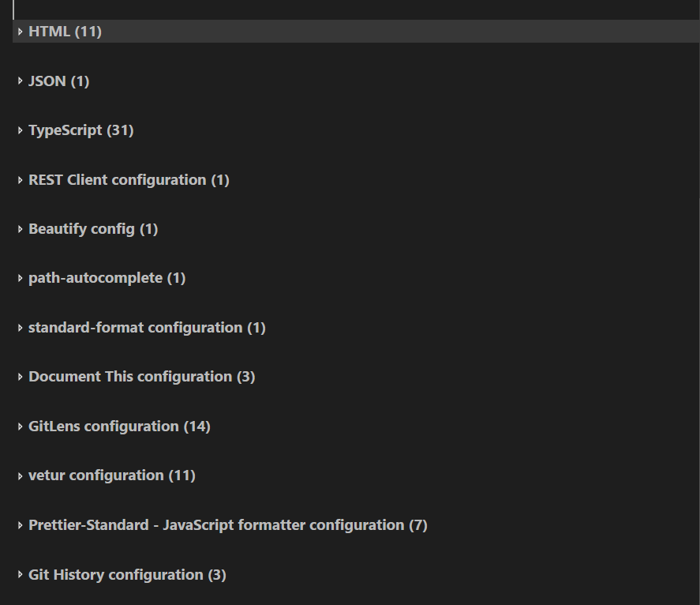Click Git History configuration (3) label
The height and width of the screenshot is (605, 700).
coord(127,575)
